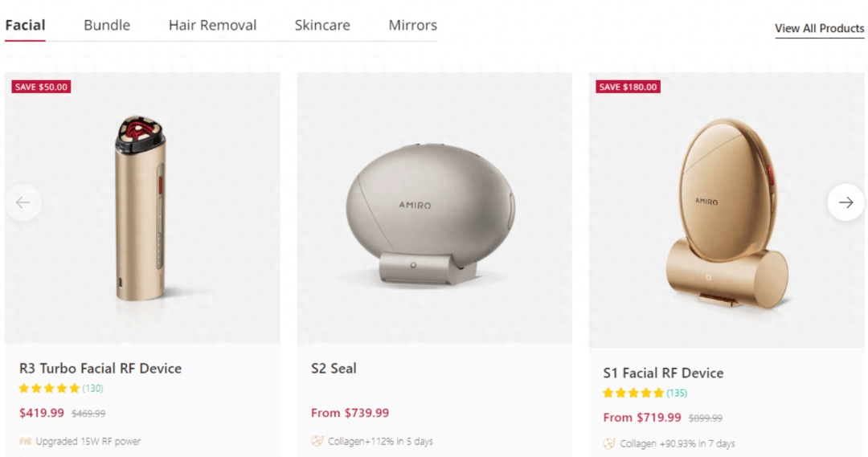Click the star rating of R3 Turbo
Viewport: 868px width, 457px height.
click(x=49, y=389)
